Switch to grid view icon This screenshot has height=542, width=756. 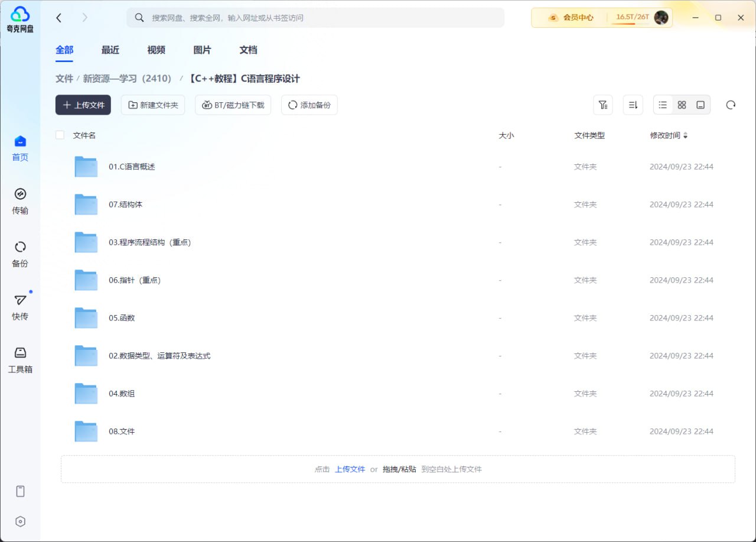682,105
